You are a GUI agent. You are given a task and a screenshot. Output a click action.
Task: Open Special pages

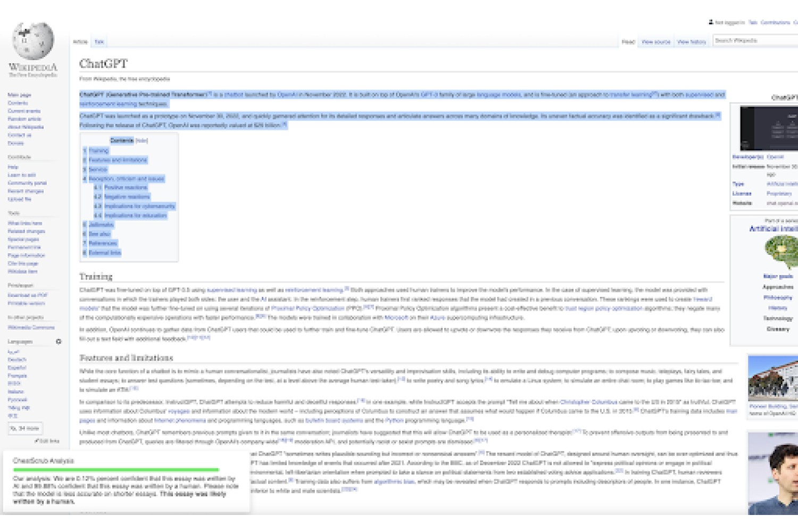pyautogui.click(x=23, y=239)
